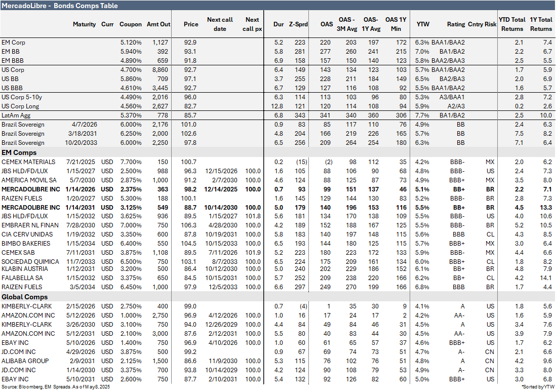This screenshot has height=392, width=556.
Task: Select EBAY INC maturity 5/10/2031
Action: pos(81,379)
